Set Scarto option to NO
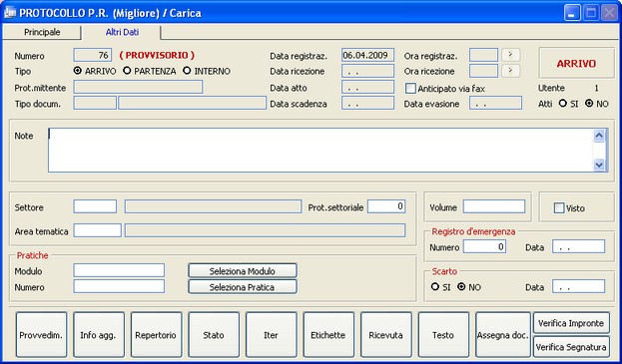This screenshot has width=622, height=364. (461, 286)
